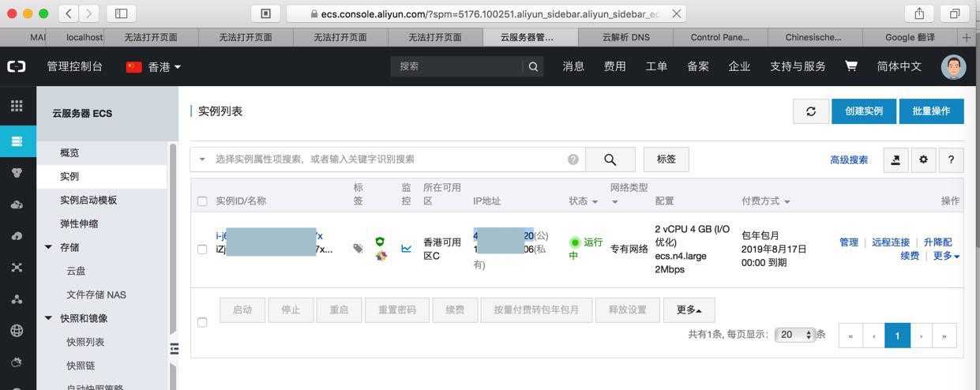Open the 香港 region dropdown
This screenshot has height=390, width=980.
coord(154,66)
